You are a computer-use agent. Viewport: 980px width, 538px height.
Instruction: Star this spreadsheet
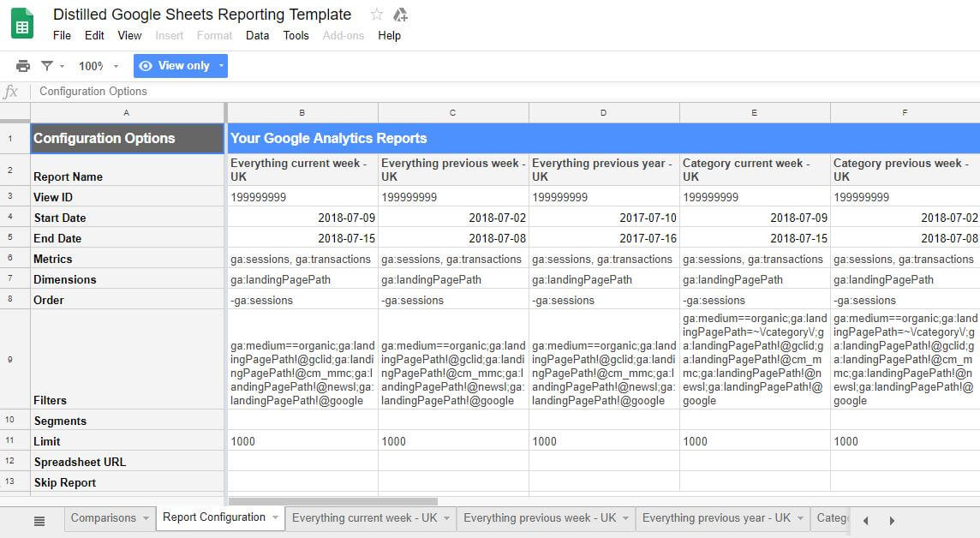click(x=375, y=14)
